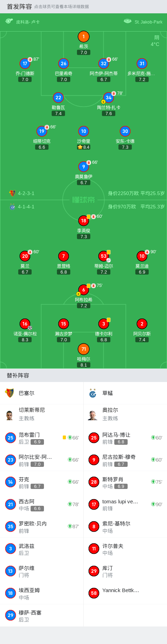View substitute 范布雷门 number 25 details

coord(41,438)
